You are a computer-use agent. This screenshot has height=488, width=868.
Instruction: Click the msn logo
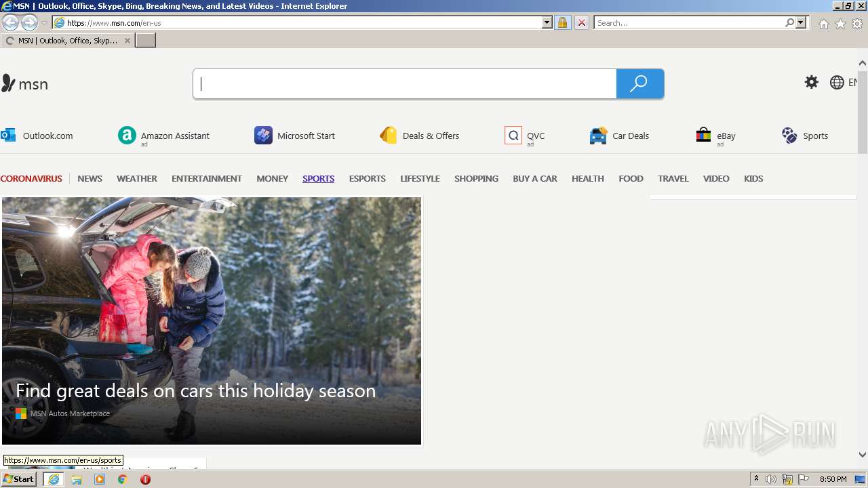24,84
